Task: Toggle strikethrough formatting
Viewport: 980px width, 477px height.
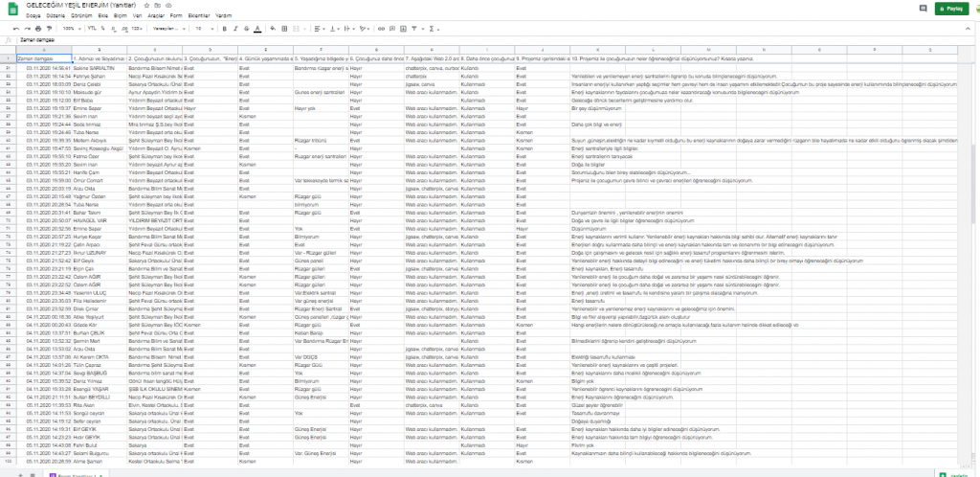Action: (246, 29)
